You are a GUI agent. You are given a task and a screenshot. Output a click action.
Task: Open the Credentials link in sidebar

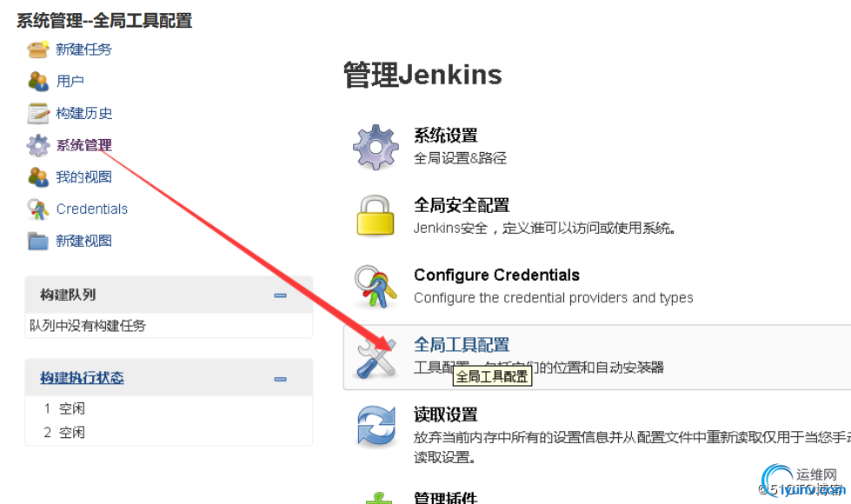(x=92, y=209)
